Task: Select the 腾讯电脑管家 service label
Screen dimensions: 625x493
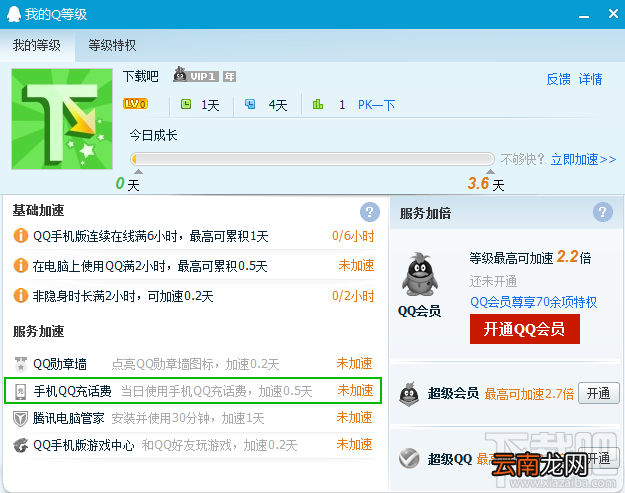Action: pos(69,418)
